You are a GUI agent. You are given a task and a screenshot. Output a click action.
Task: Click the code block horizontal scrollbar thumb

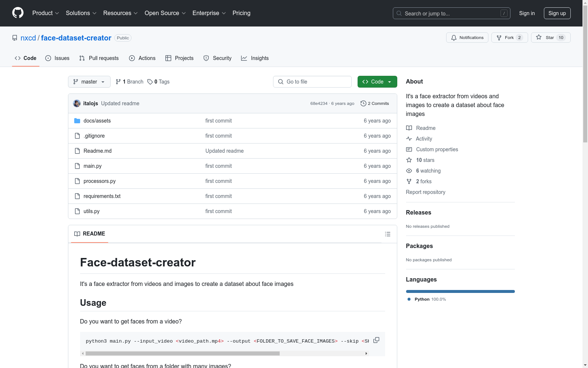pos(183,353)
